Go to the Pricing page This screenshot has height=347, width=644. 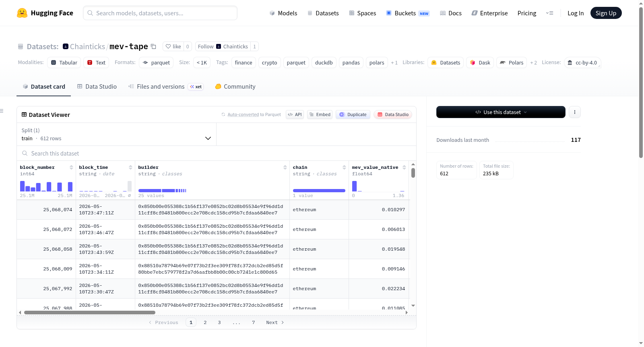point(527,13)
